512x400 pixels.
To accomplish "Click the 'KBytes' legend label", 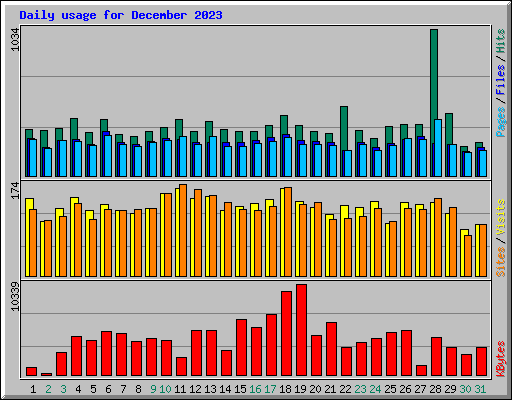I will [501, 359].
